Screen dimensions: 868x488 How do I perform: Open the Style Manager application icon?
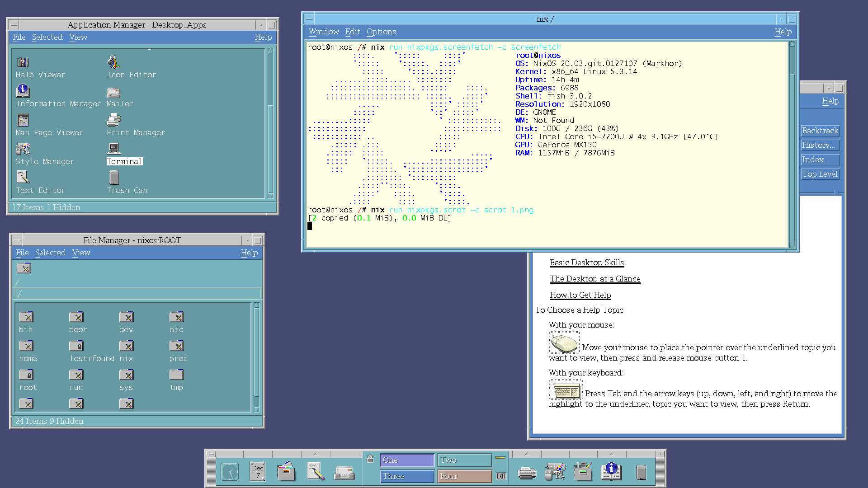click(x=23, y=149)
